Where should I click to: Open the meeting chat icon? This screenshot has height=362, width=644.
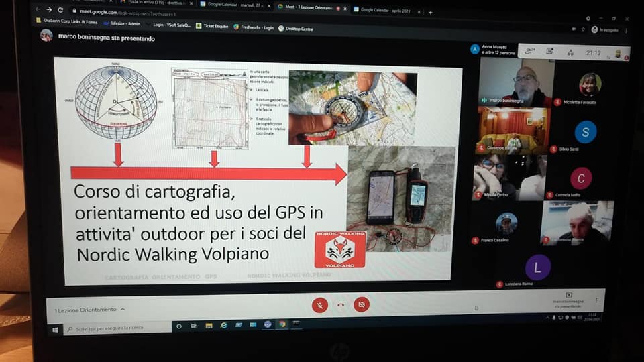pyautogui.click(x=550, y=52)
